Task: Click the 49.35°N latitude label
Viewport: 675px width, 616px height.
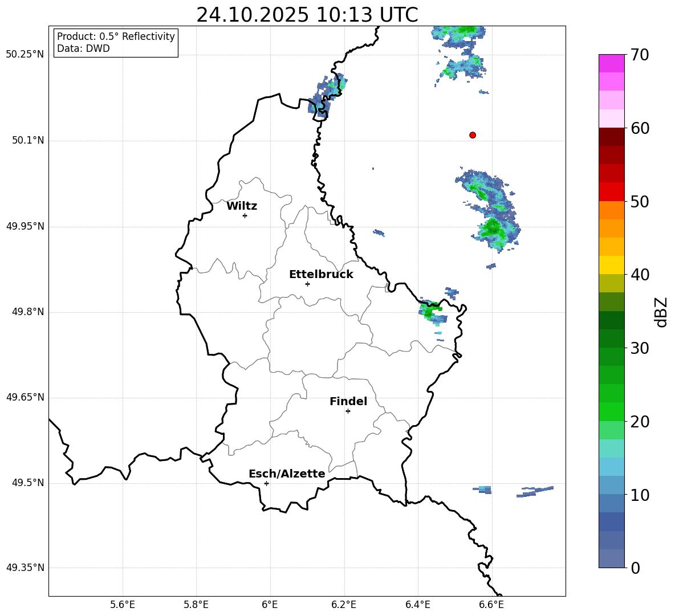Action: [x=25, y=568]
